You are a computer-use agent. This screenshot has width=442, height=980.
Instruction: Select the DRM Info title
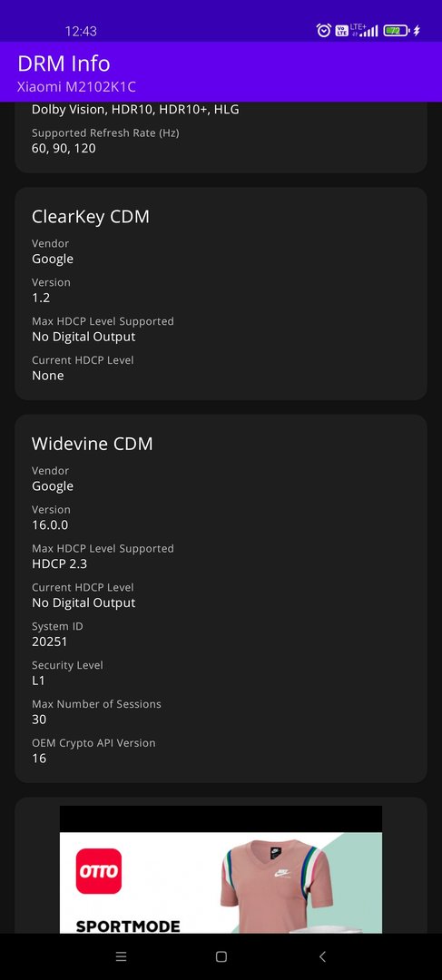pyautogui.click(x=64, y=64)
